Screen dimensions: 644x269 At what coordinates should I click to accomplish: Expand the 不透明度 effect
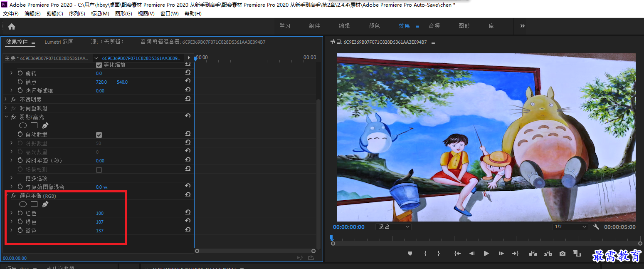[x=6, y=100]
